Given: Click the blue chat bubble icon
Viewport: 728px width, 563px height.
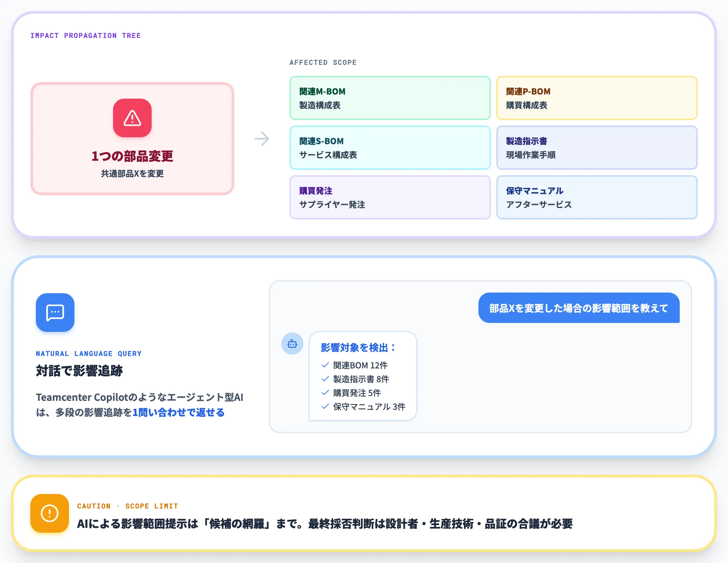Looking at the screenshot, I should (x=55, y=313).
